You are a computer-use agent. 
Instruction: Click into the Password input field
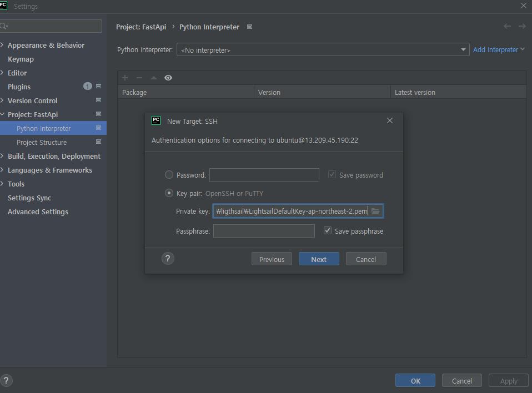(264, 175)
